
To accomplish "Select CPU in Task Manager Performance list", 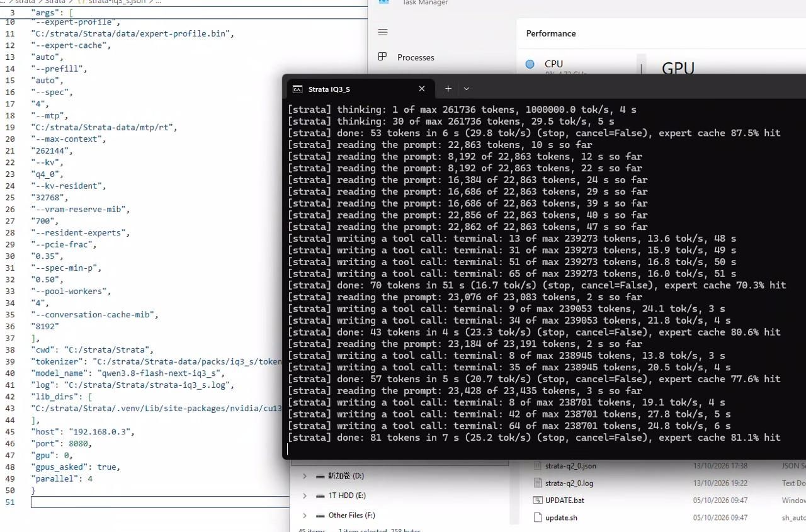I will coord(553,64).
